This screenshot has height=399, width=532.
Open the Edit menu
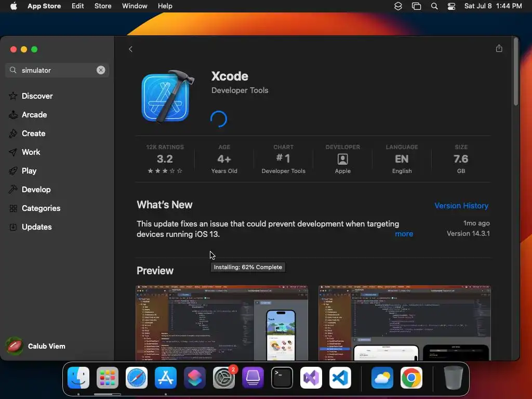(x=78, y=6)
